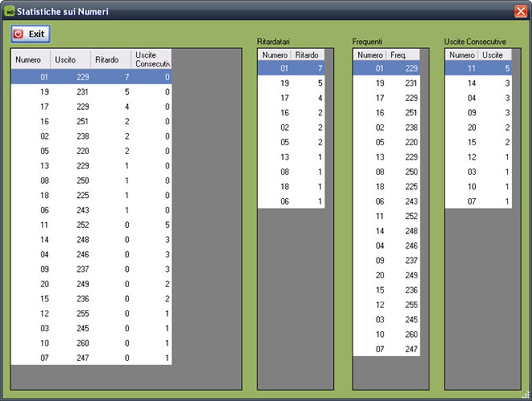Click the red power icon on Exit
The width and height of the screenshot is (532, 401).
coord(18,33)
